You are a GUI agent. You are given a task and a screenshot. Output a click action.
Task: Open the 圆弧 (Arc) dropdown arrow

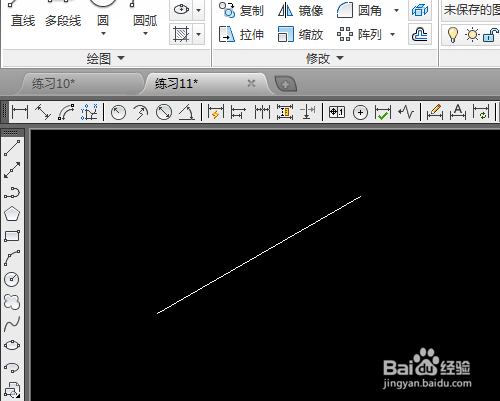tap(145, 33)
